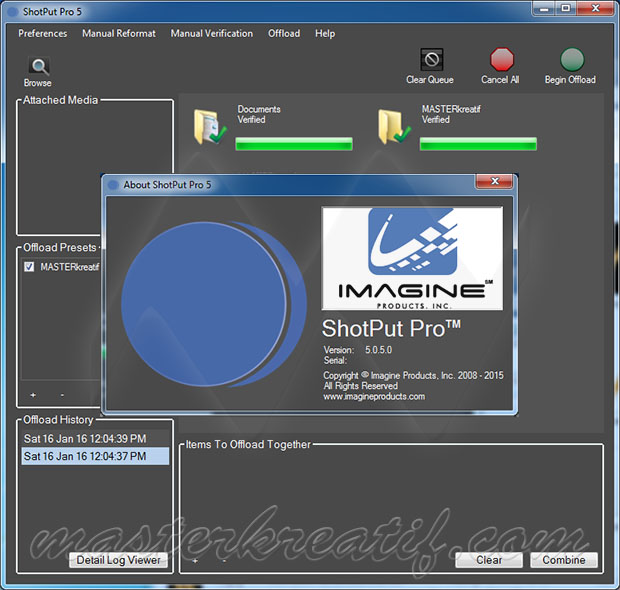Minimize the ShotPut Pro 5 window
Viewport: 620px width, 590px height.
[x=545, y=8]
